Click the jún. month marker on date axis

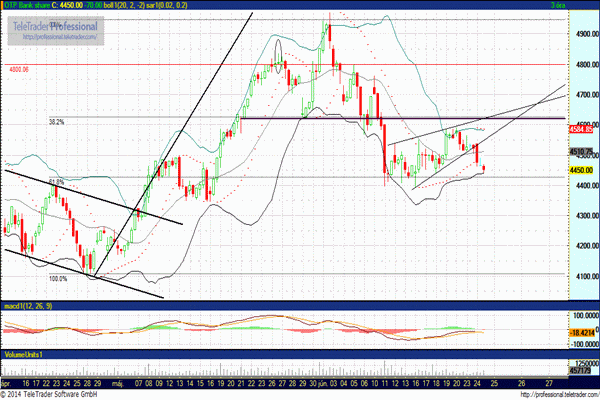(323, 383)
